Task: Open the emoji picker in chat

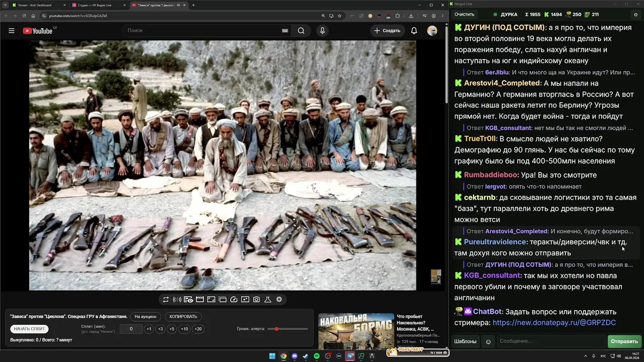Action: (488, 342)
